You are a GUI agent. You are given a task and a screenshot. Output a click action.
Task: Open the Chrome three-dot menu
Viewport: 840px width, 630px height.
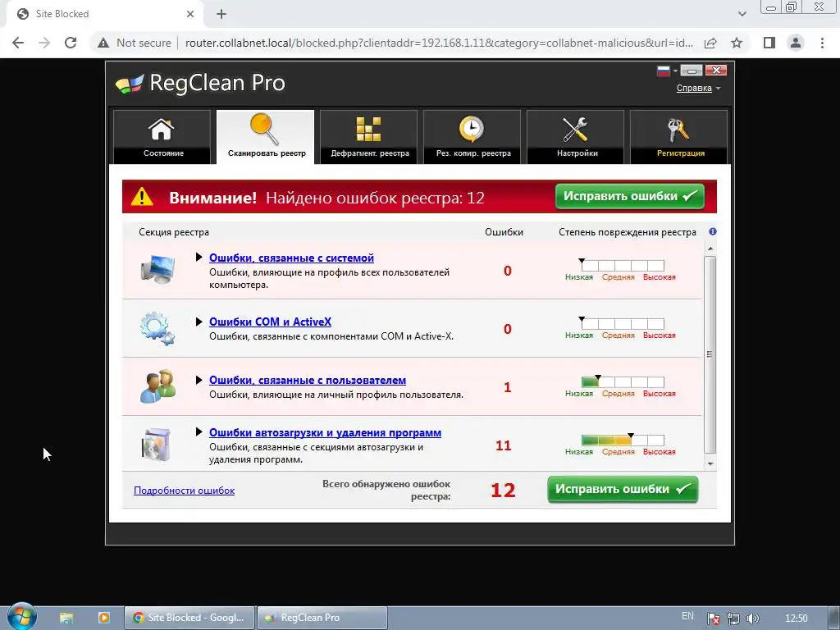(x=822, y=43)
